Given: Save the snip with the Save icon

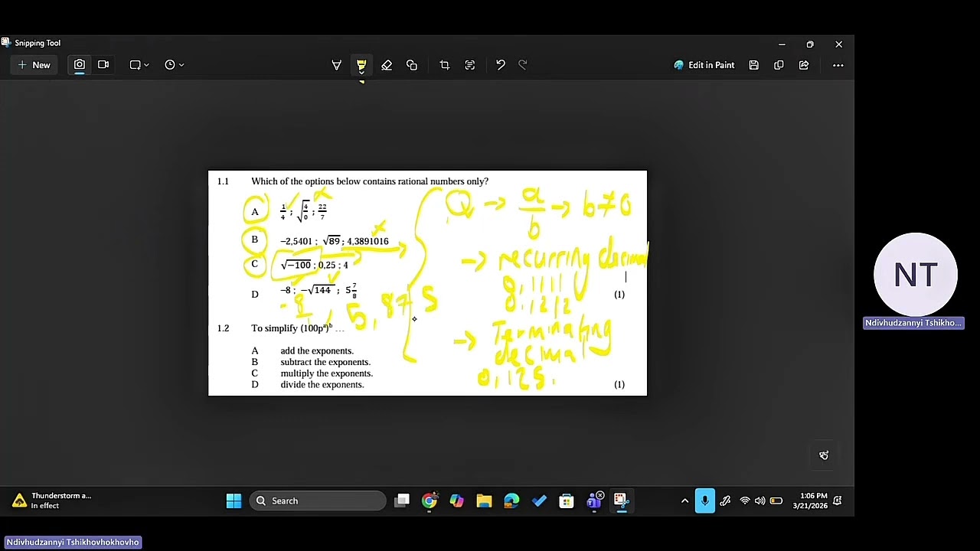Looking at the screenshot, I should click(754, 65).
